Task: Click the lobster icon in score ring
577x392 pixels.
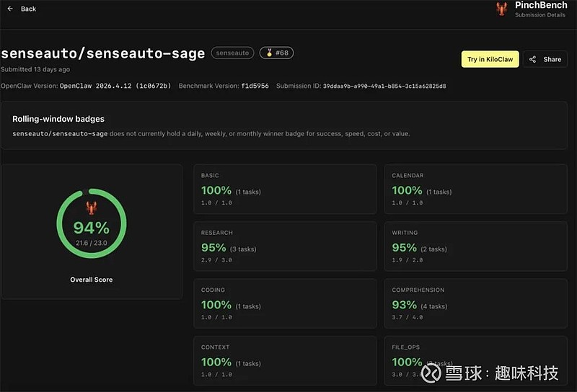Action: point(92,208)
